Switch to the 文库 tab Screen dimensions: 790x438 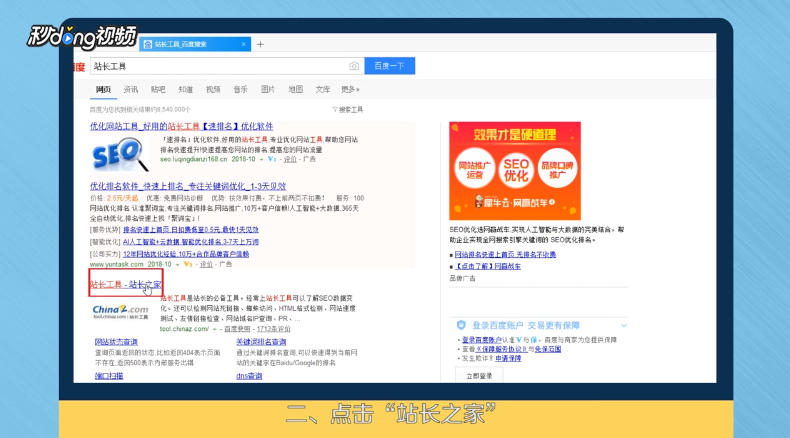(322, 89)
